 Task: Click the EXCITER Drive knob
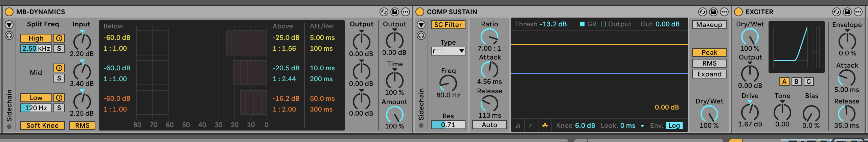point(750,112)
